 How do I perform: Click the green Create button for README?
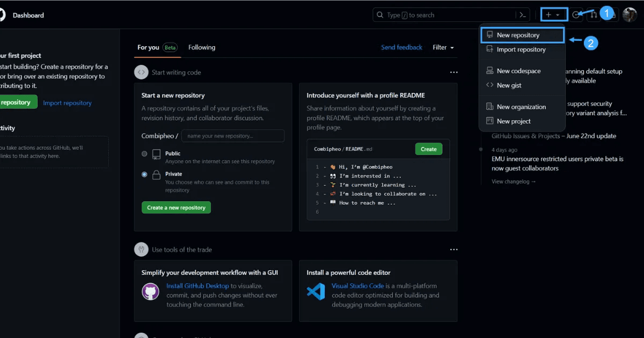pyautogui.click(x=428, y=149)
